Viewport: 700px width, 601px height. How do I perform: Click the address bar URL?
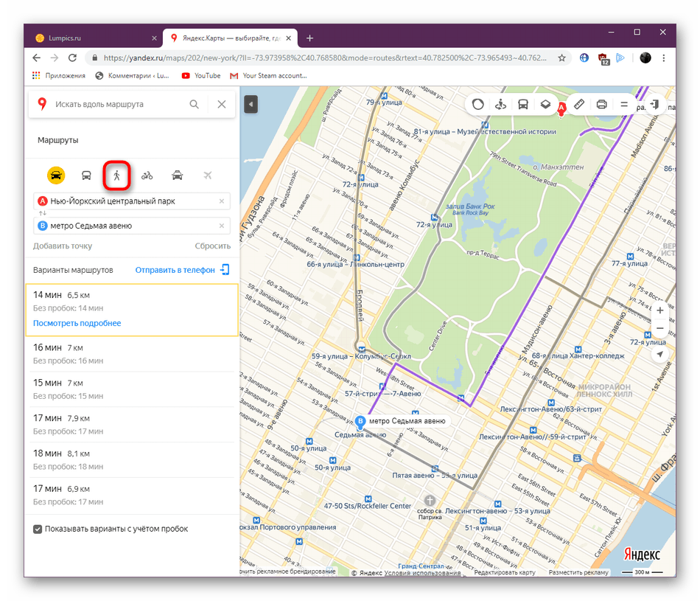point(324,58)
